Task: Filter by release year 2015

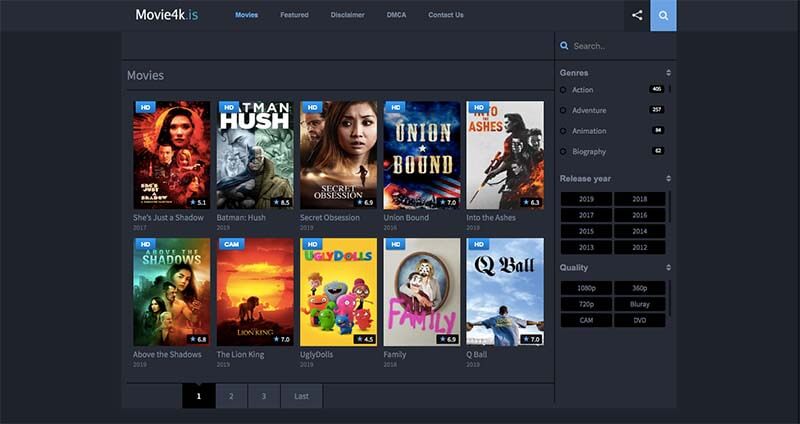Action: tap(586, 231)
